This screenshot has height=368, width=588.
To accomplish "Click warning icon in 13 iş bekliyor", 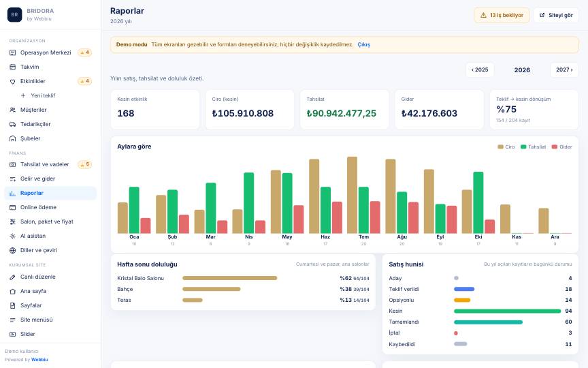I will 483,15.
